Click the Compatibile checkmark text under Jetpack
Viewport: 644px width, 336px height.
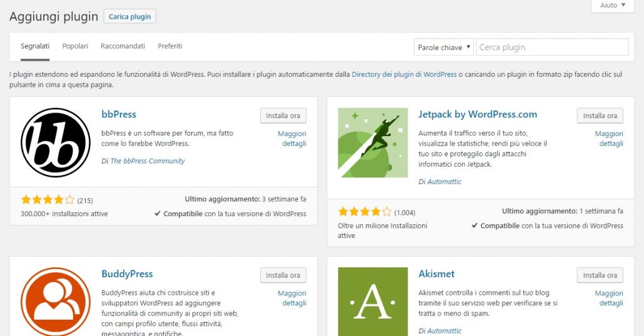tap(548, 225)
